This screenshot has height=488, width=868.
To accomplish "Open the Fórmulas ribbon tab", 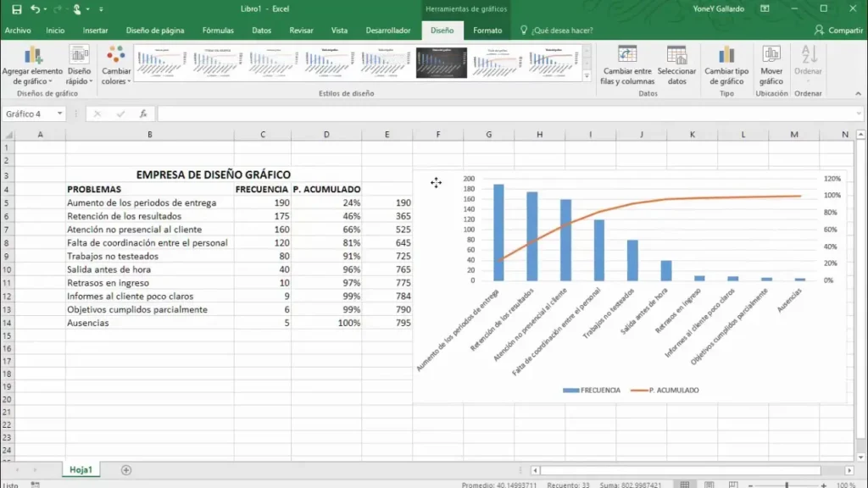I will pyautogui.click(x=218, y=30).
